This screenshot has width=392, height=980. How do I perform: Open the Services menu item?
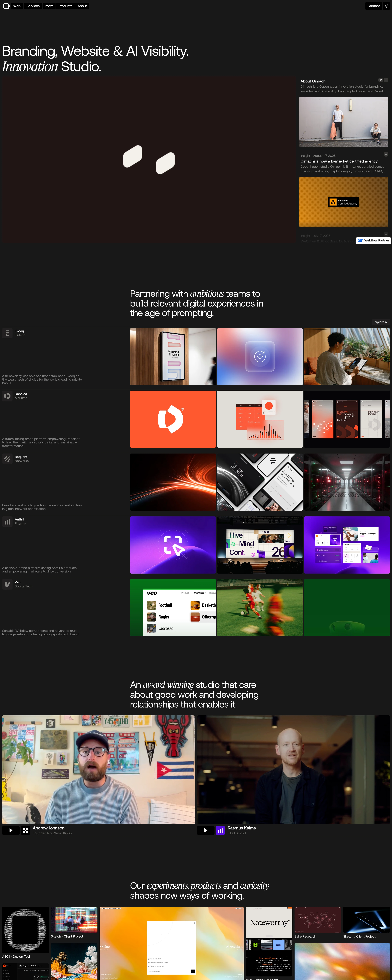(33, 6)
